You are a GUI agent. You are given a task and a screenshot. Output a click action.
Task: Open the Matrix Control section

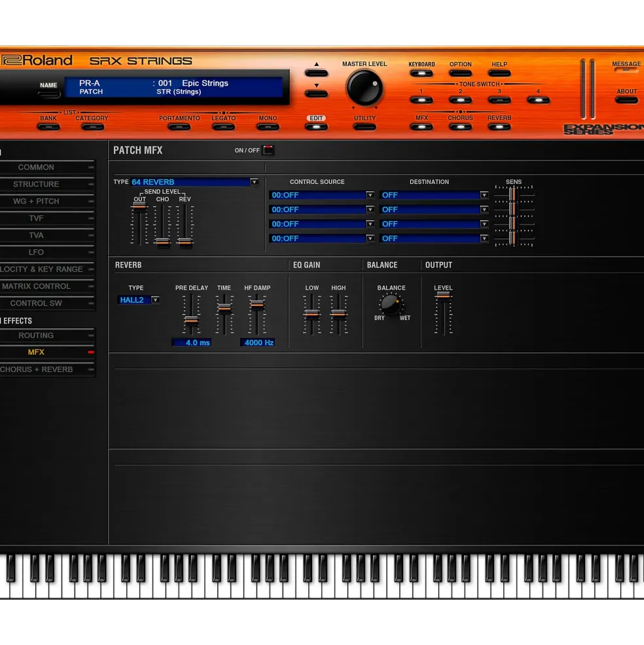point(47,286)
